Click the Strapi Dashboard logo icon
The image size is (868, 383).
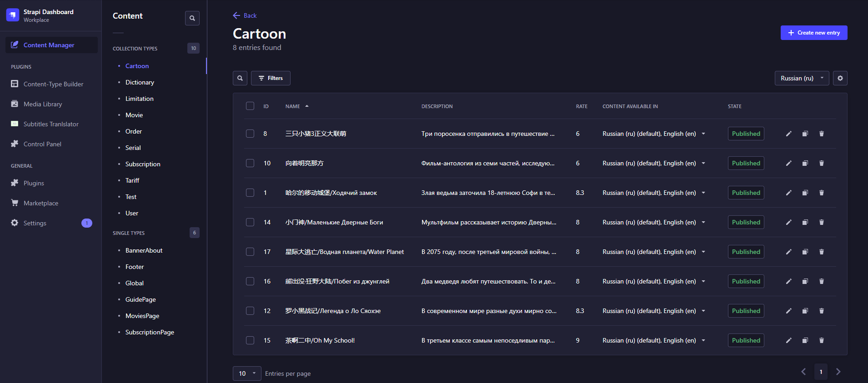[13, 15]
